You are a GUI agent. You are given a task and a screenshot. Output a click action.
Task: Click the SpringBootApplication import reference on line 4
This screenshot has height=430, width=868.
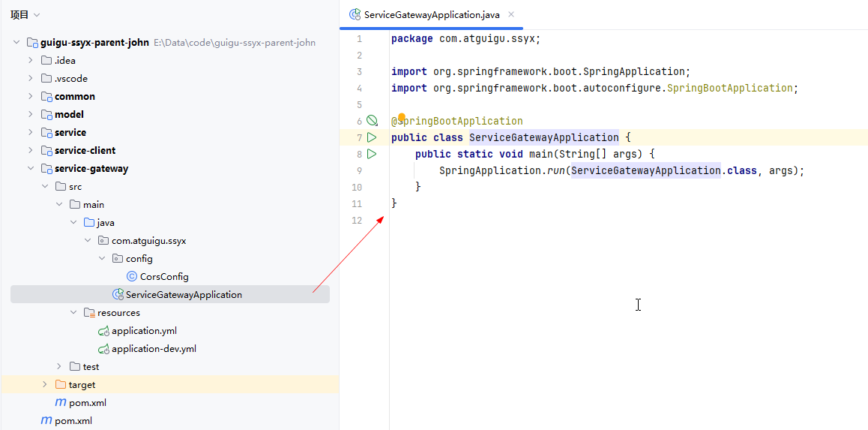click(729, 88)
